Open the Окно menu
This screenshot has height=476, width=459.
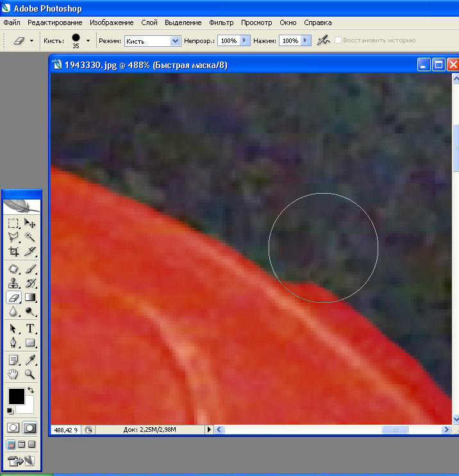click(x=288, y=22)
